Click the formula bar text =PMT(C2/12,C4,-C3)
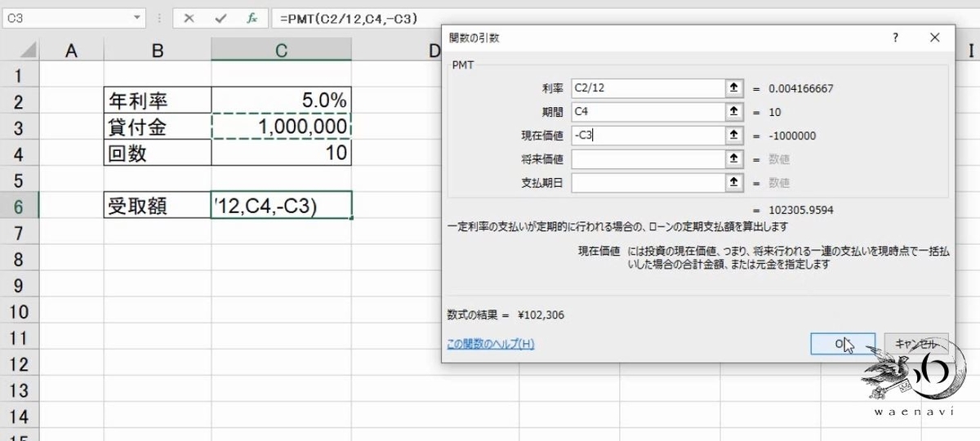Viewport: 980px width, 441px height. coord(348,17)
